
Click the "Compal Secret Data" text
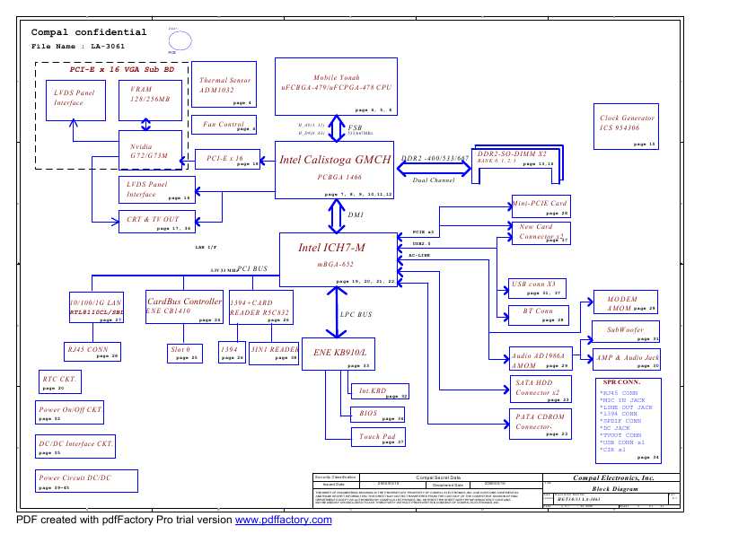[438, 477]
